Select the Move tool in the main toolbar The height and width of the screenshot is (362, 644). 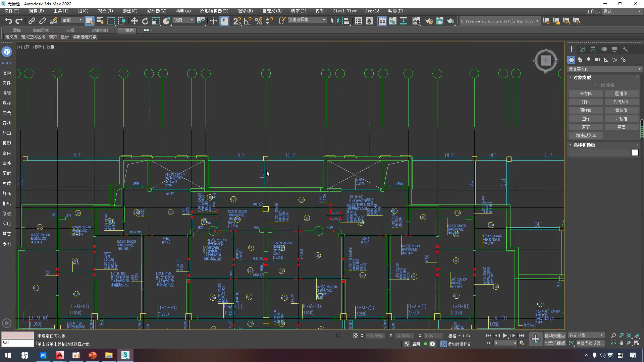(134, 21)
